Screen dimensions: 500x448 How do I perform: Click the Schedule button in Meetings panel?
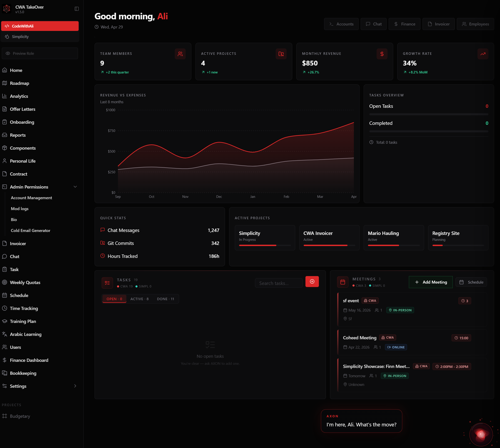click(471, 282)
